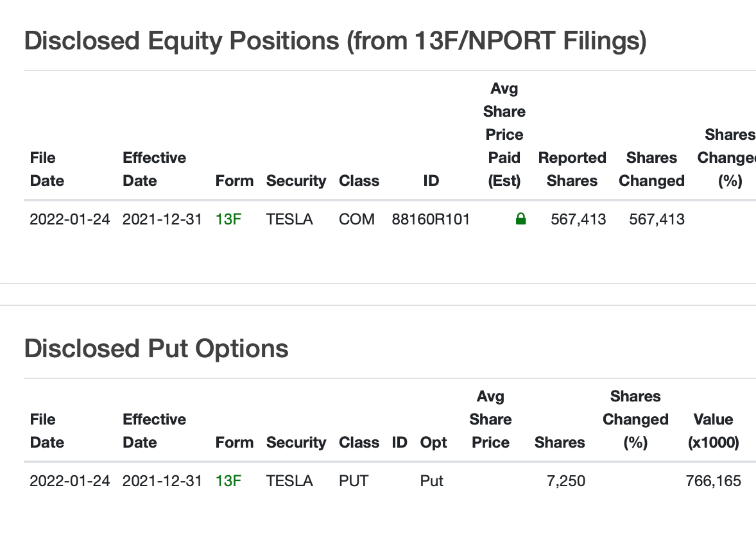
Task: Click the ID column header in equity table
Action: 431,181
